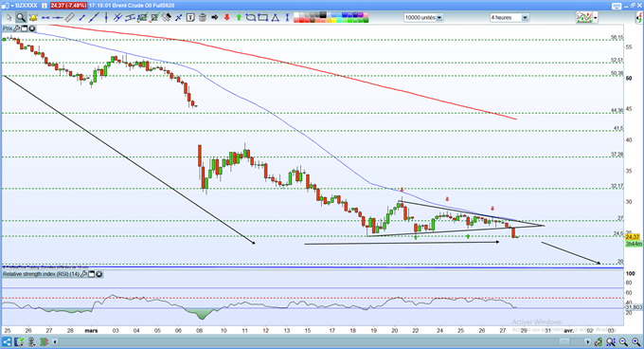Click the alert bell icon
The image size is (644, 349).
(x=33, y=17)
